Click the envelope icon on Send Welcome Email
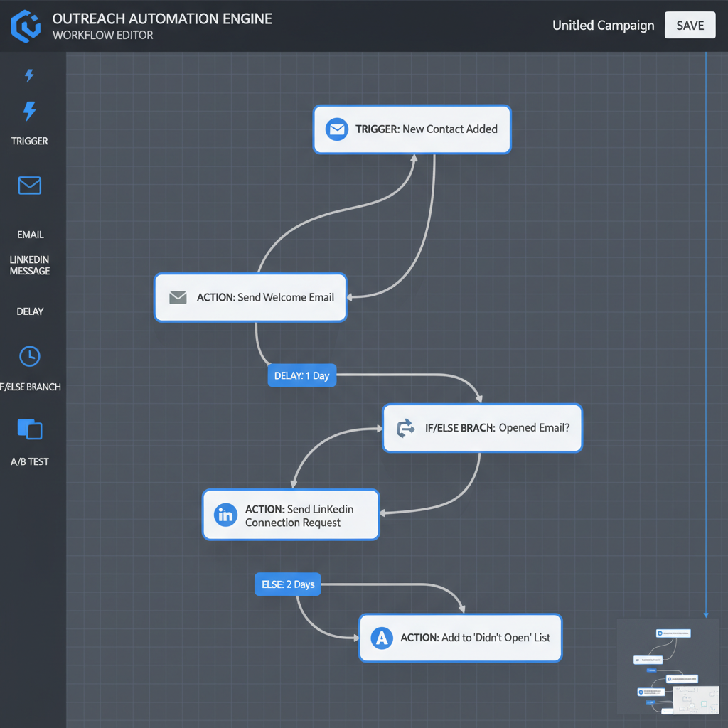 (178, 297)
